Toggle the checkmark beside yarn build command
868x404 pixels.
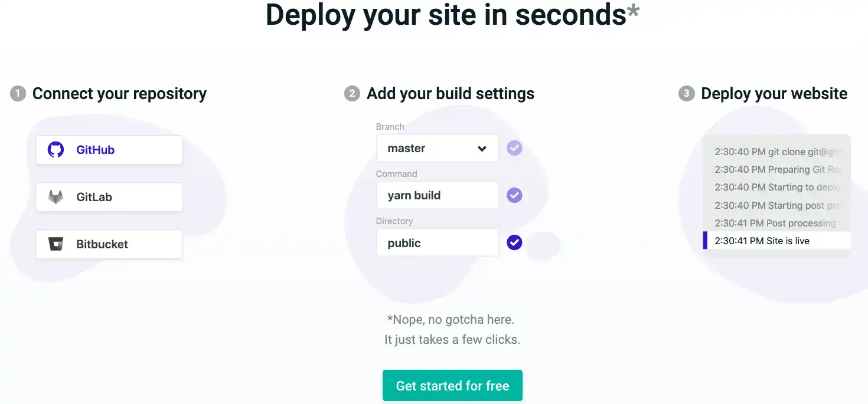pos(514,195)
